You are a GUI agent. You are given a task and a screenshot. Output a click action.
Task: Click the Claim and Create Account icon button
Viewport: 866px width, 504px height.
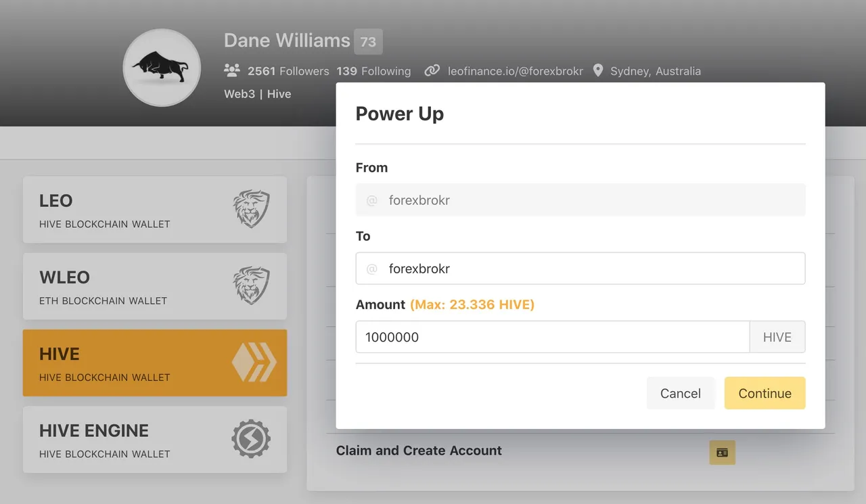pos(722,453)
